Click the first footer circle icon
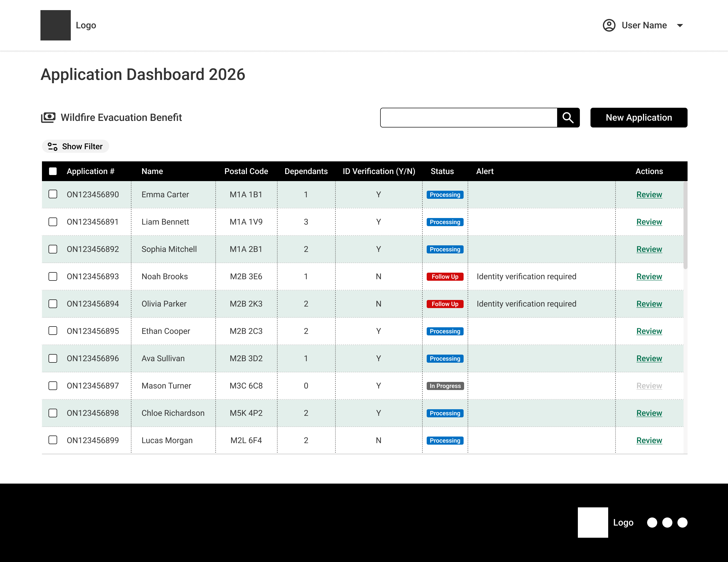 pos(652,522)
